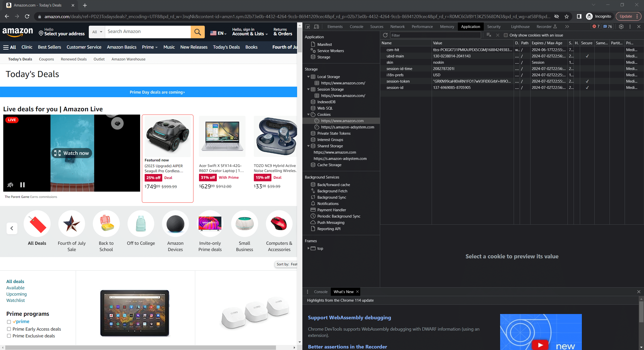Click the Fire tablet product thumbnail
Image resolution: width=644 pixels, height=350 pixels.
pyautogui.click(x=135, y=313)
